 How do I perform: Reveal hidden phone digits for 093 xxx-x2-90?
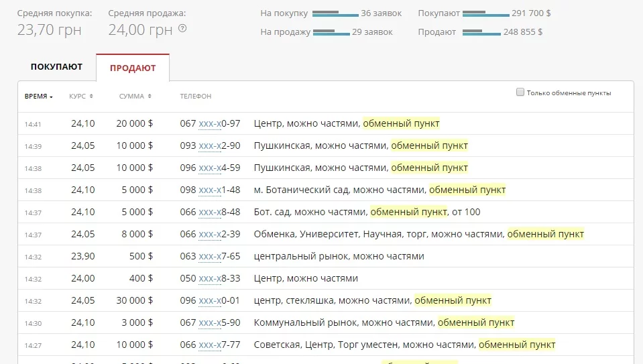click(x=210, y=145)
